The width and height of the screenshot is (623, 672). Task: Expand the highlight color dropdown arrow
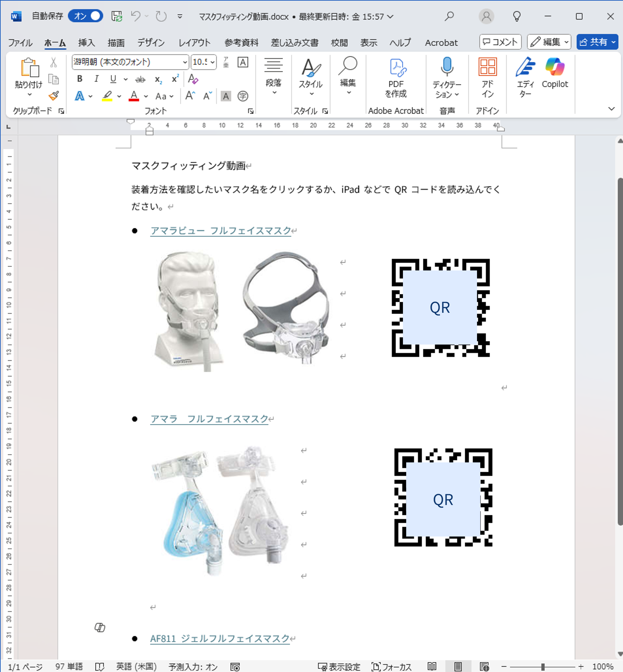tap(119, 96)
